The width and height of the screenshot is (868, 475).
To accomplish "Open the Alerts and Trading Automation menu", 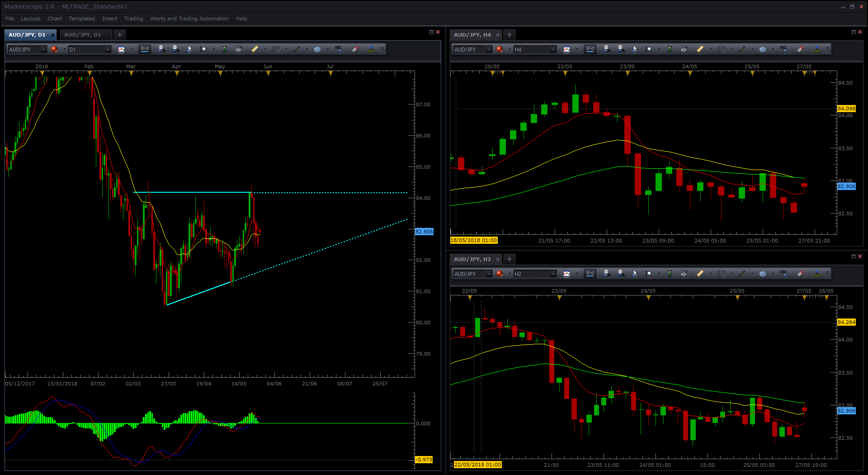I will 189,19.
